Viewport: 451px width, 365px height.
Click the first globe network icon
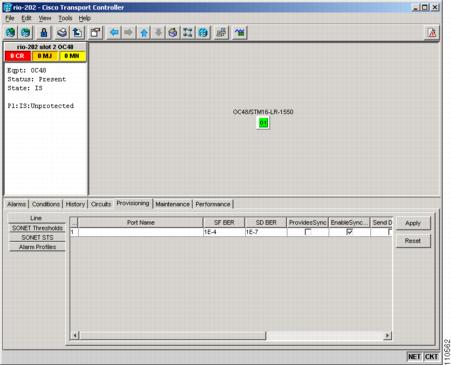pyautogui.click(x=11, y=33)
